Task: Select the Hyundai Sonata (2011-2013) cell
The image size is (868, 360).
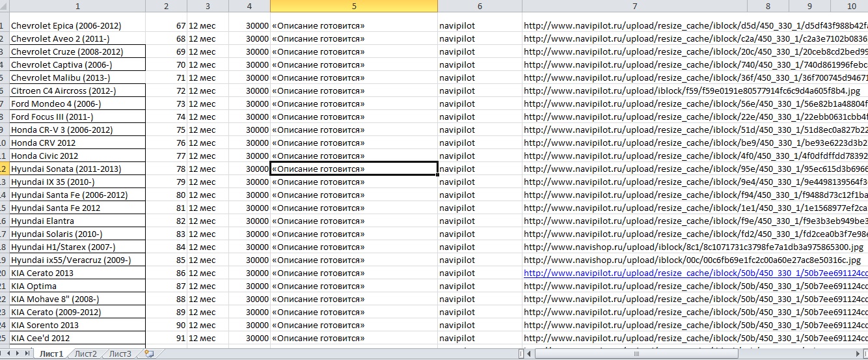Action: click(77, 169)
